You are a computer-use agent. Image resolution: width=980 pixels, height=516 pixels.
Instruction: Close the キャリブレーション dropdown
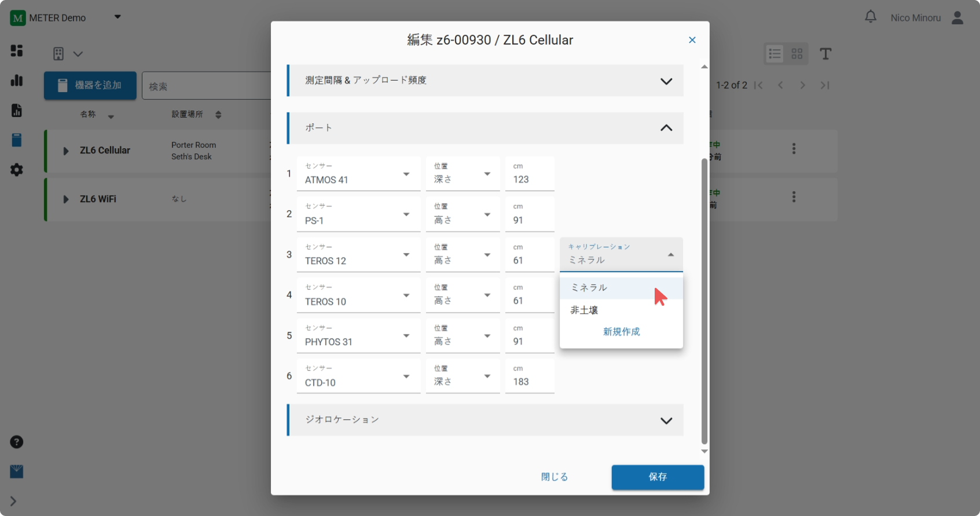pyautogui.click(x=621, y=255)
